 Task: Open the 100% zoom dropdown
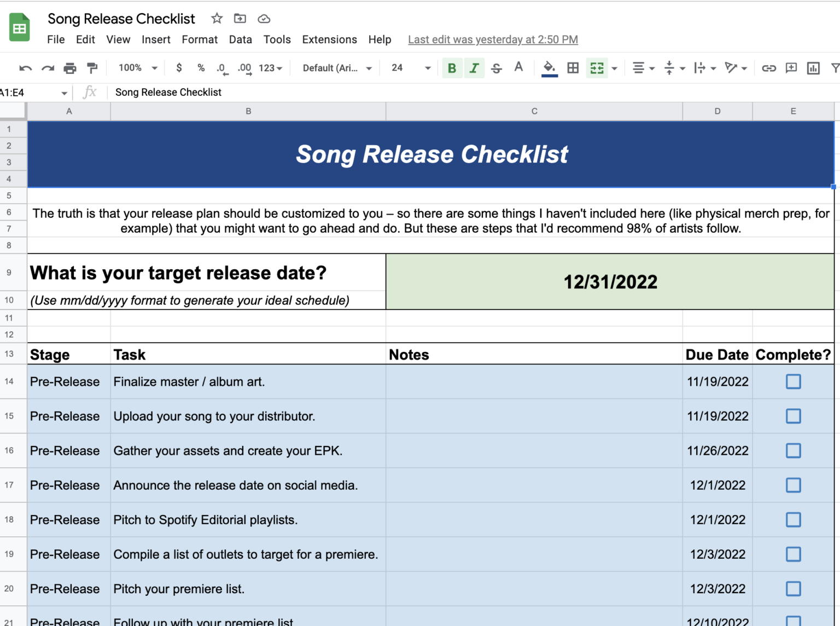click(138, 68)
